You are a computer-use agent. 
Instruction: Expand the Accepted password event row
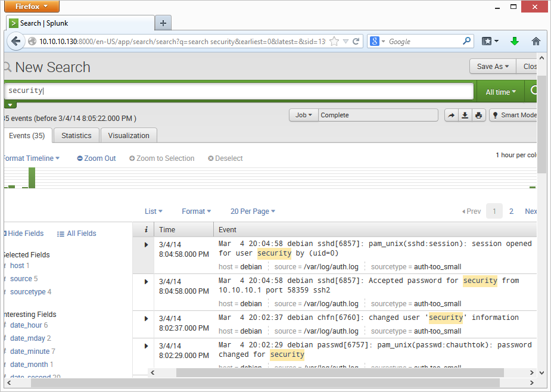[146, 282]
